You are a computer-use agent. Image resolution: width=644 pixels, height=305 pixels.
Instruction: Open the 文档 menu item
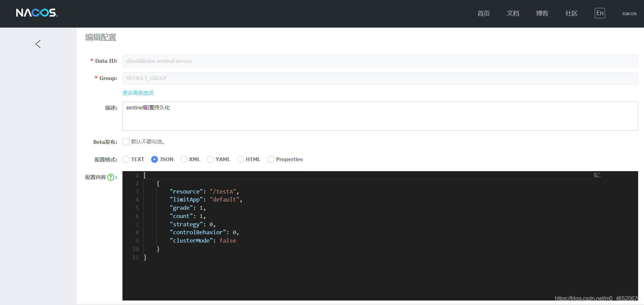point(513,13)
